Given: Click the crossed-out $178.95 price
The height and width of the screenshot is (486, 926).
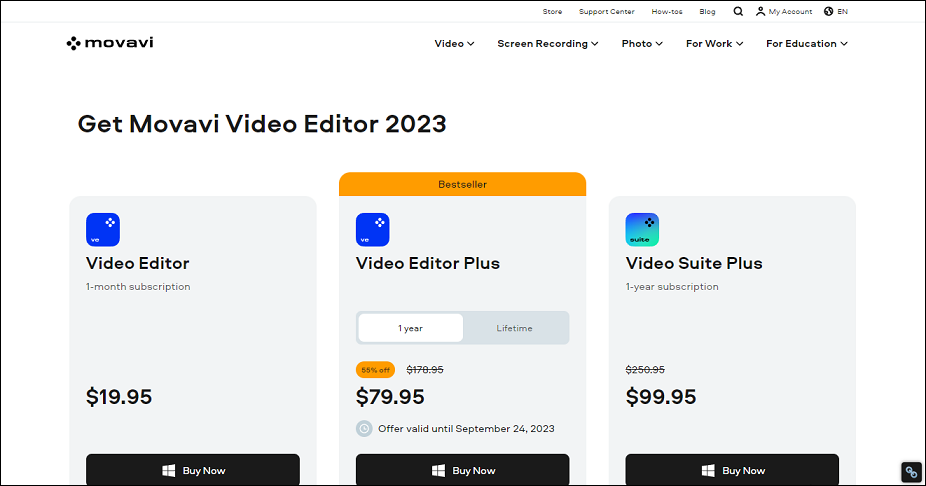Looking at the screenshot, I should pos(425,370).
